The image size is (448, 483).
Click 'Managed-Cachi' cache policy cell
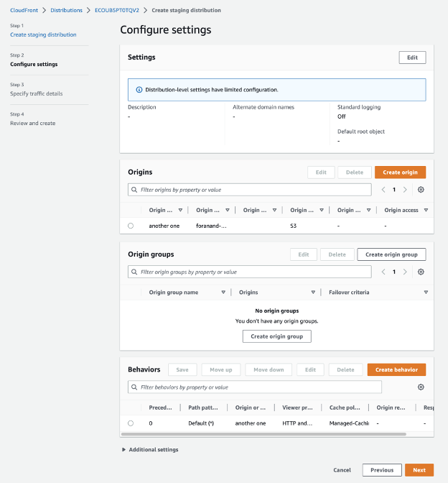pos(349,423)
